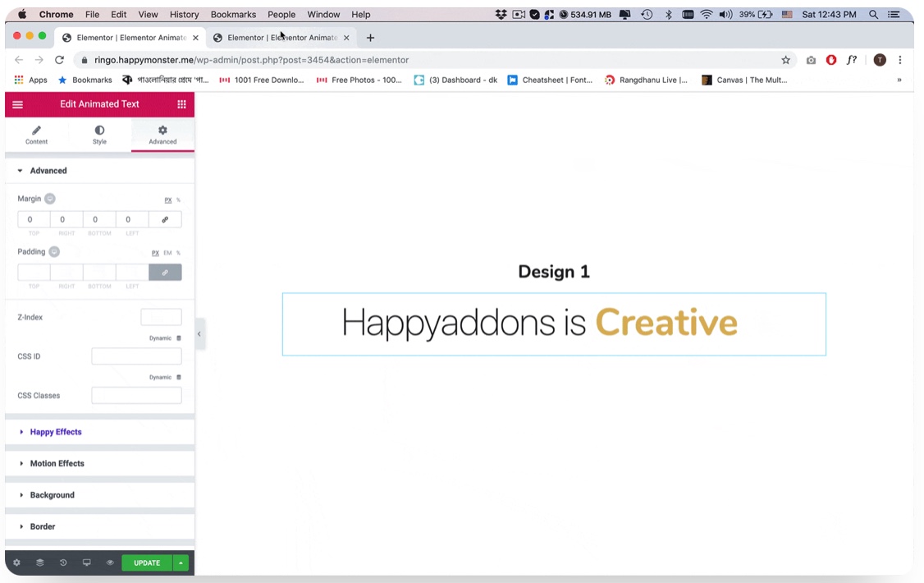The height and width of the screenshot is (583, 924).
Task: Click the address bar URL
Action: coord(252,60)
